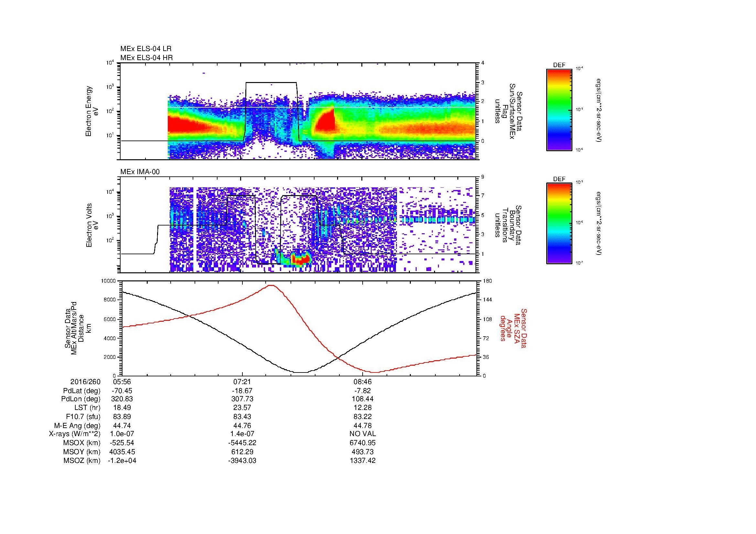Viewport: 756px width, 534px height.
Task: Click the peak of the red SZA curve
Action: pos(271,285)
